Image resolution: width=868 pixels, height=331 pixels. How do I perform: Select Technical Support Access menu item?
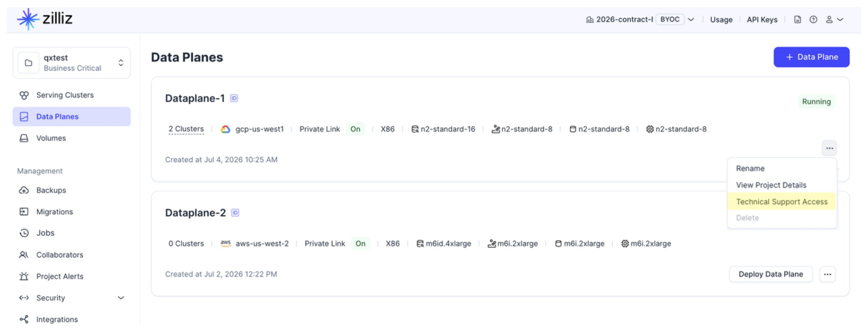coord(782,202)
